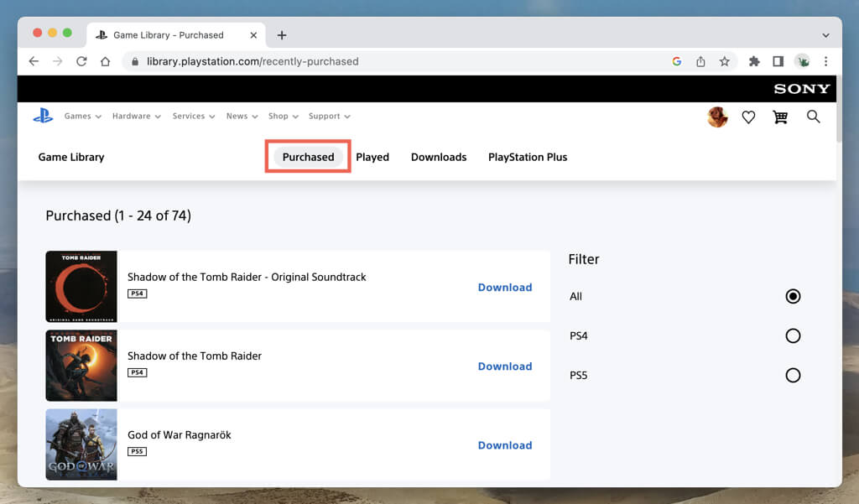859x504 pixels.
Task: Expand the Games dropdown menu
Action: [x=82, y=117]
